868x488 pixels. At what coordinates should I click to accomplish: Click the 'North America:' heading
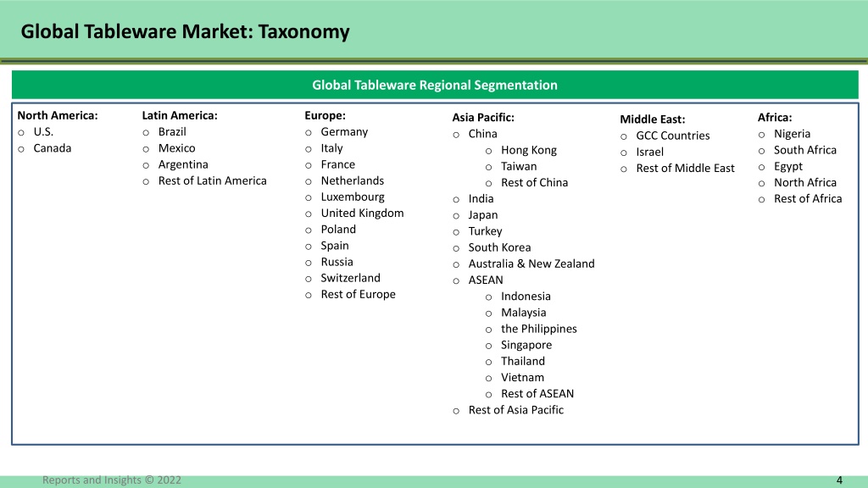(58, 115)
